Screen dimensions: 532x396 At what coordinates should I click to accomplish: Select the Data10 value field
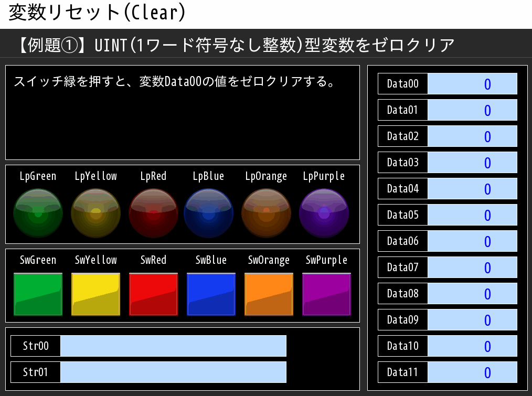472,346
